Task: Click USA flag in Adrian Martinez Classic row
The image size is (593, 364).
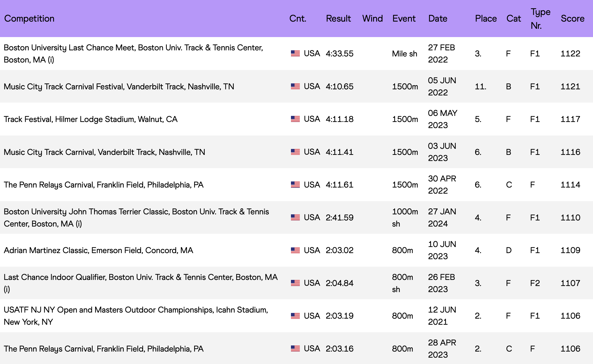Action: pos(295,250)
